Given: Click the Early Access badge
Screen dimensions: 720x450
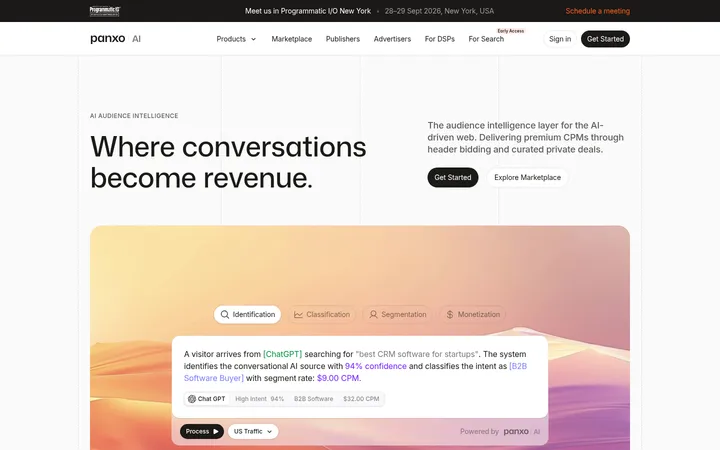Looking at the screenshot, I should (x=511, y=31).
